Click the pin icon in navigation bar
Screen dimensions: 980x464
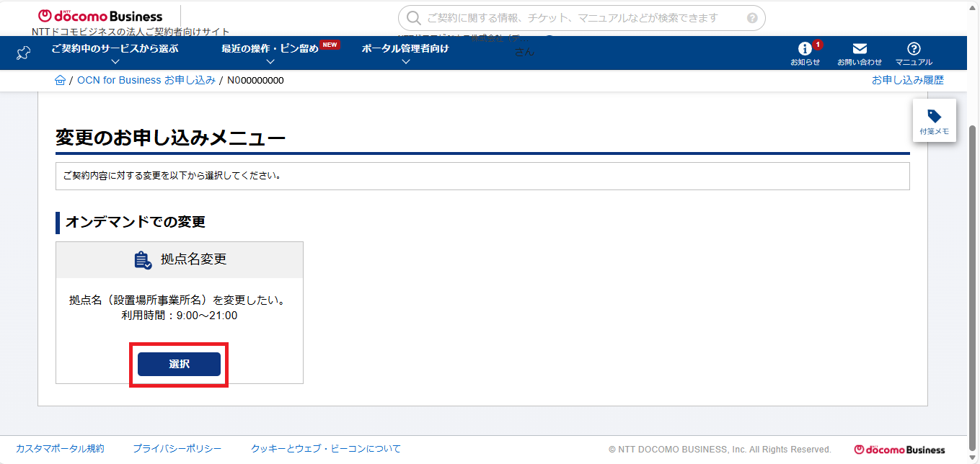(x=23, y=53)
